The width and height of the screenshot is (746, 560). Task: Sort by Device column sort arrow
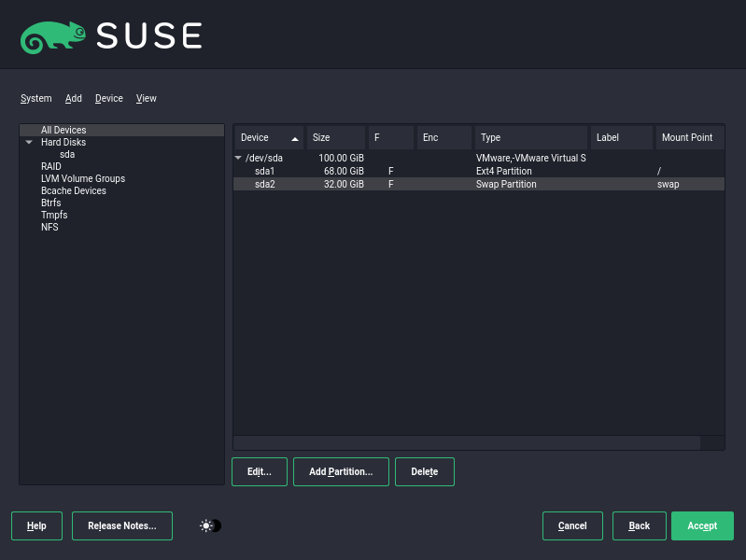[x=295, y=138]
